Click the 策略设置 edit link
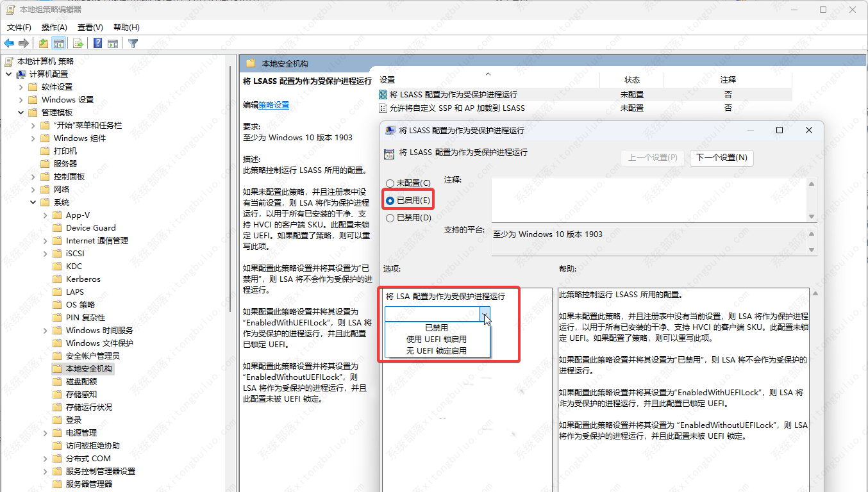This screenshot has height=492, width=868. 274,105
